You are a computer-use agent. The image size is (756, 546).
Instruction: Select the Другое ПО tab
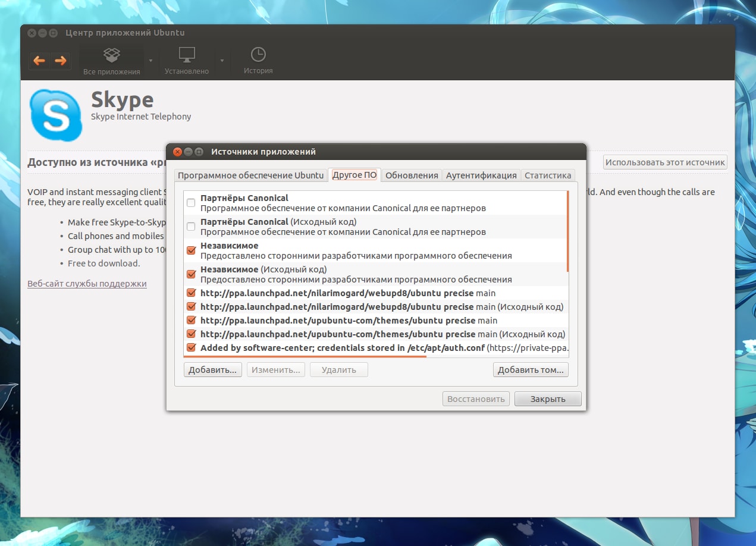click(355, 175)
